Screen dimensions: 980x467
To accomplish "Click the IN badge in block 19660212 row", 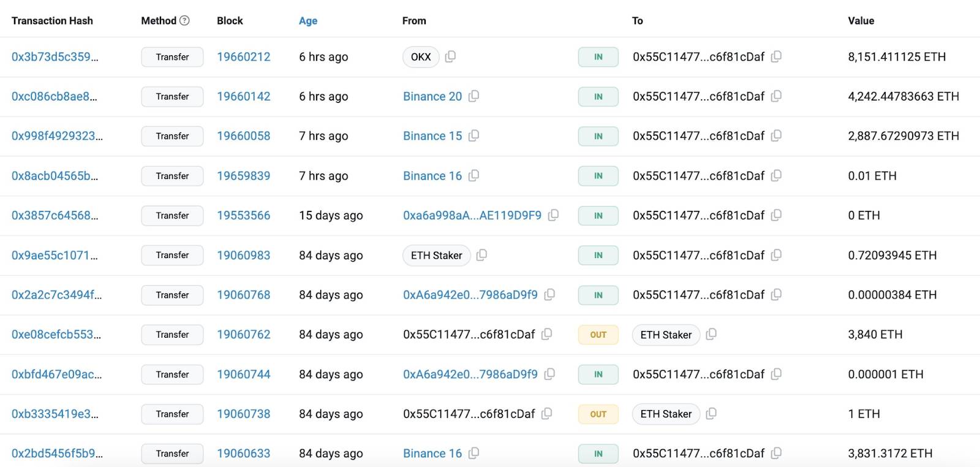I will [598, 57].
